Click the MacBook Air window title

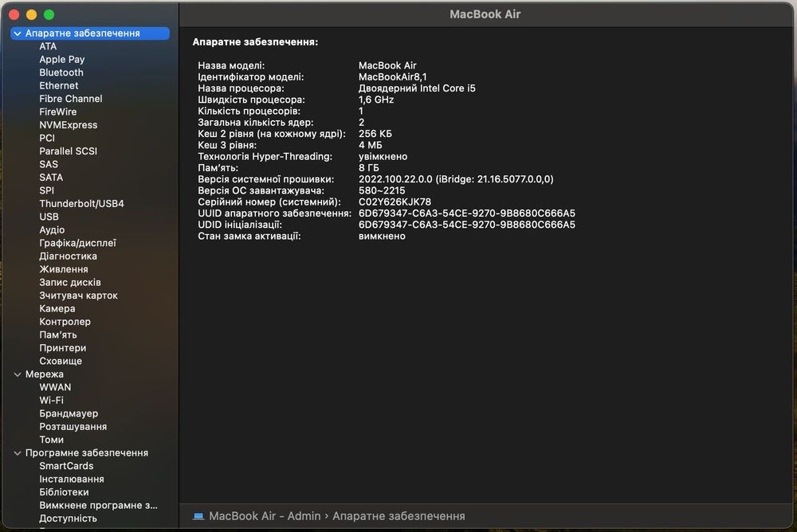(485, 15)
